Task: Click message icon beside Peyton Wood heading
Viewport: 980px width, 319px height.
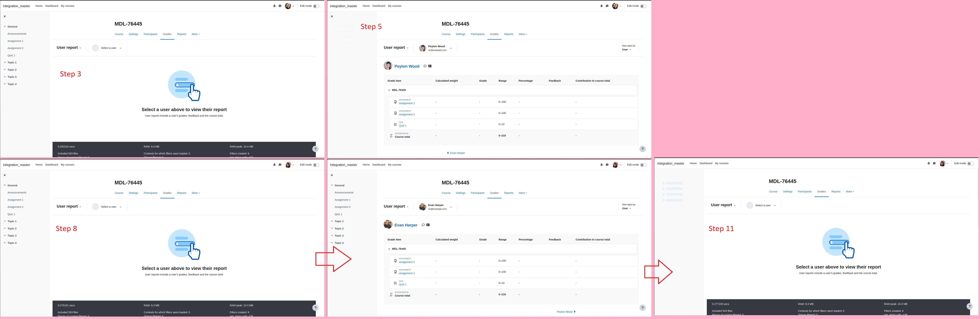Action: click(425, 66)
